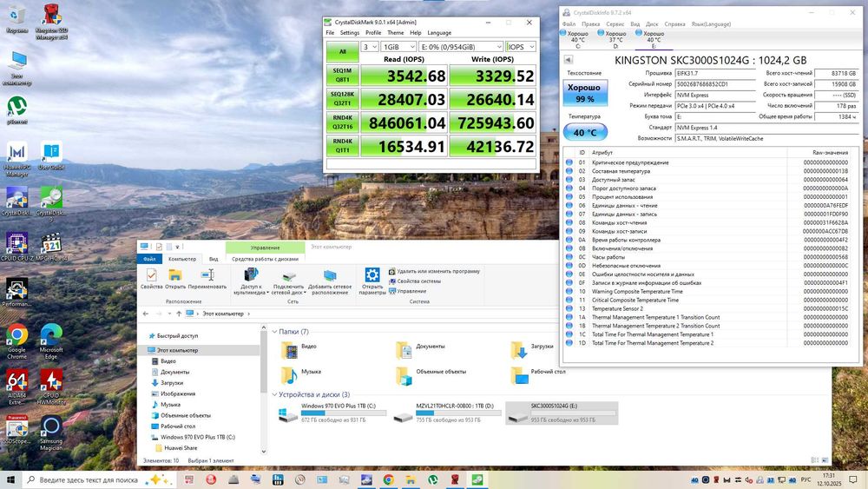868x489 pixels.
Task: Click navigation pane scroll down arrow
Action: (x=264, y=451)
